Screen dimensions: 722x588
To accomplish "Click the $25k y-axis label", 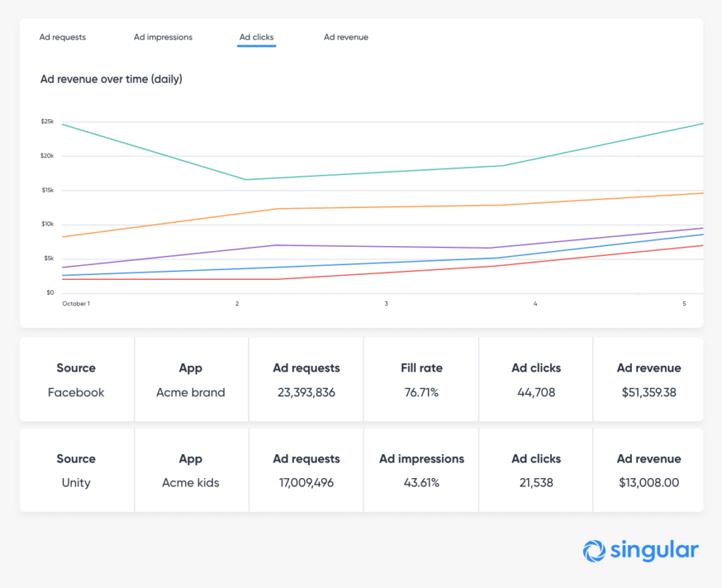I will (47, 121).
